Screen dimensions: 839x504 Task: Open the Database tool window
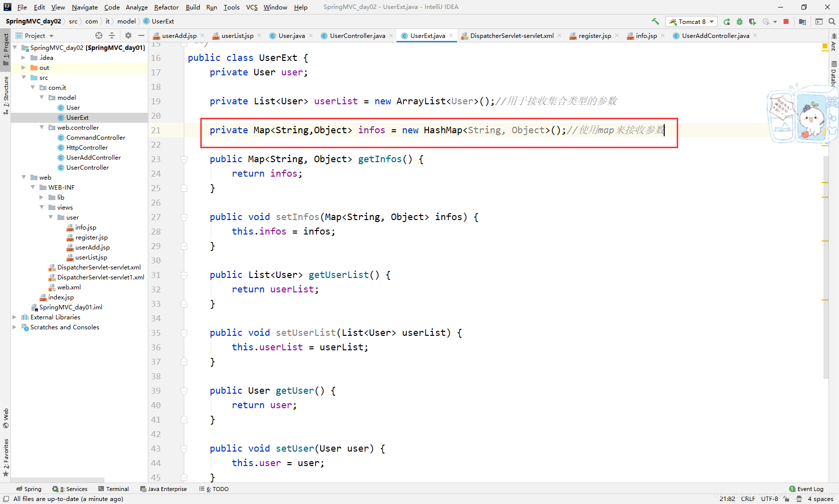(834, 74)
